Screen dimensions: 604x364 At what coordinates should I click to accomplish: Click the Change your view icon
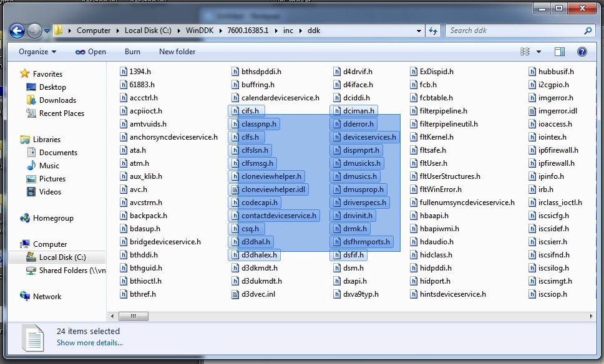(x=525, y=52)
